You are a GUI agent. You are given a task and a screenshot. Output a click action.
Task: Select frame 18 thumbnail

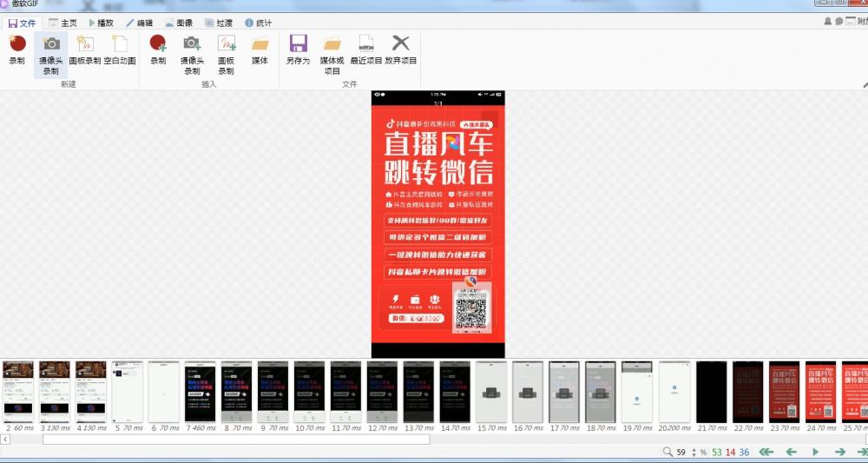tap(601, 393)
